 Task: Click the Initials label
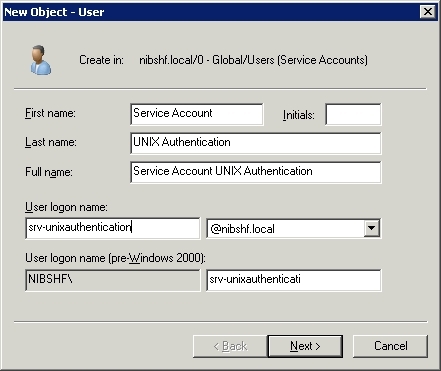point(299,115)
